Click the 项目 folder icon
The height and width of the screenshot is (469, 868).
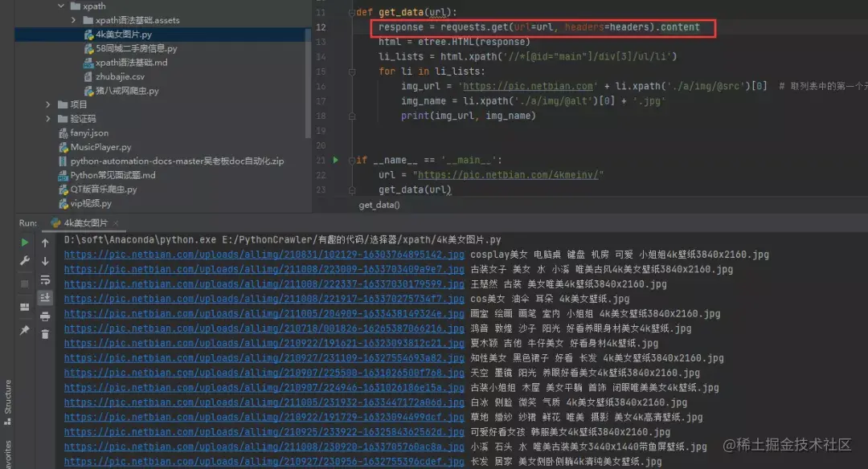[x=63, y=104]
